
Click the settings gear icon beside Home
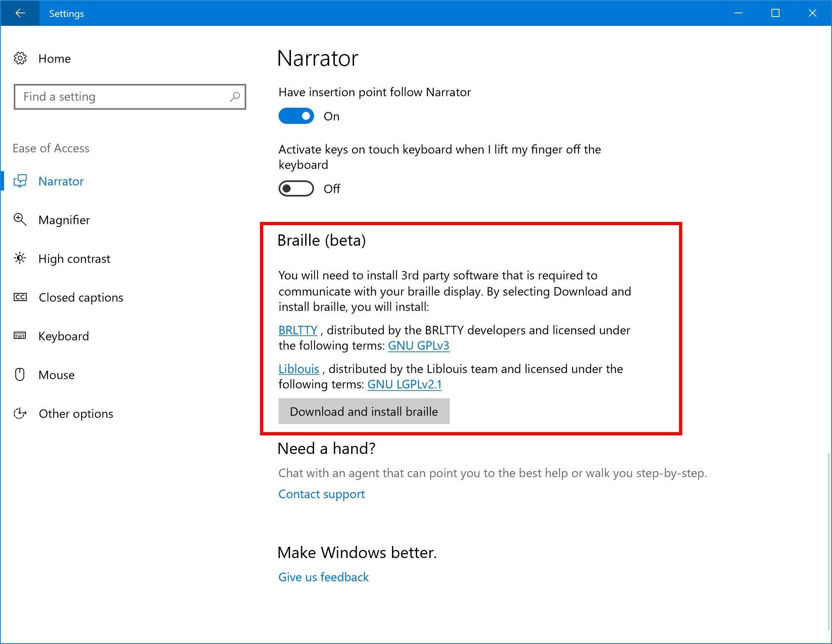(20, 58)
